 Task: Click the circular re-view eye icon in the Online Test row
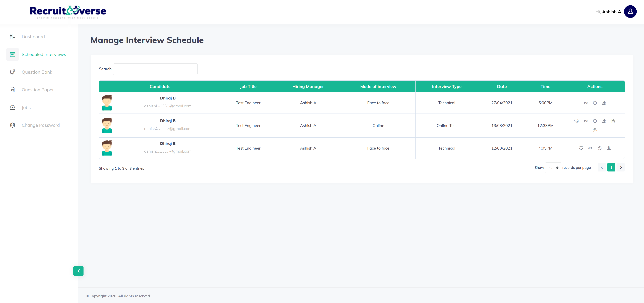(x=595, y=130)
